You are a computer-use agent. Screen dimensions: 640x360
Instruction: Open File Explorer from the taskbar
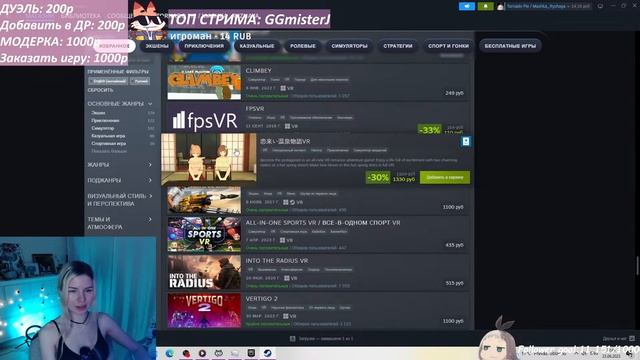click(x=235, y=353)
